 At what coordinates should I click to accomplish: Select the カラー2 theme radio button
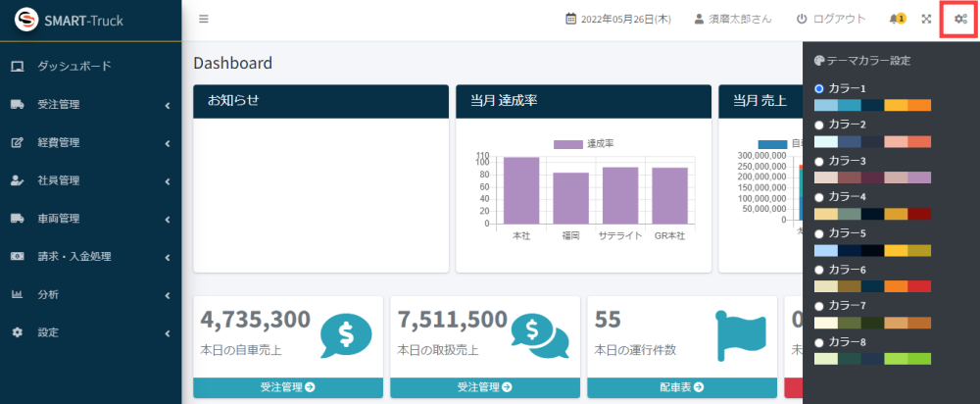tap(819, 126)
